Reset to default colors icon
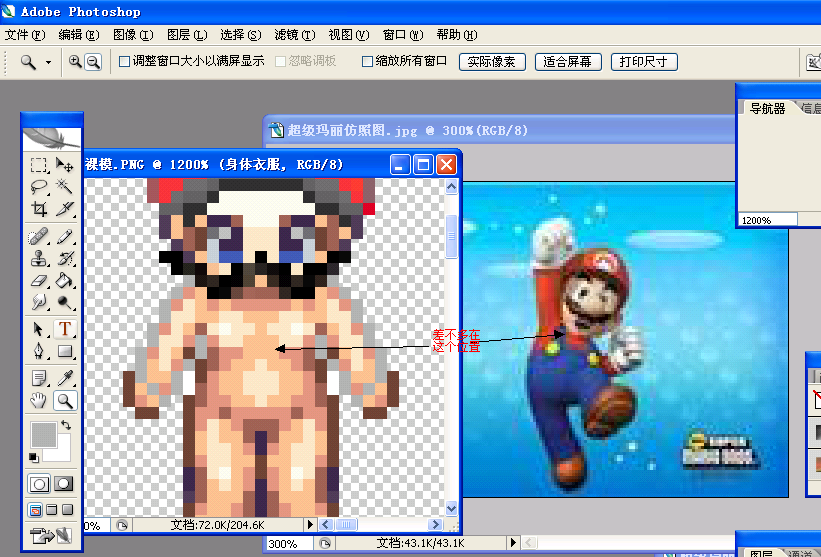The width and height of the screenshot is (821, 557). click(34, 458)
